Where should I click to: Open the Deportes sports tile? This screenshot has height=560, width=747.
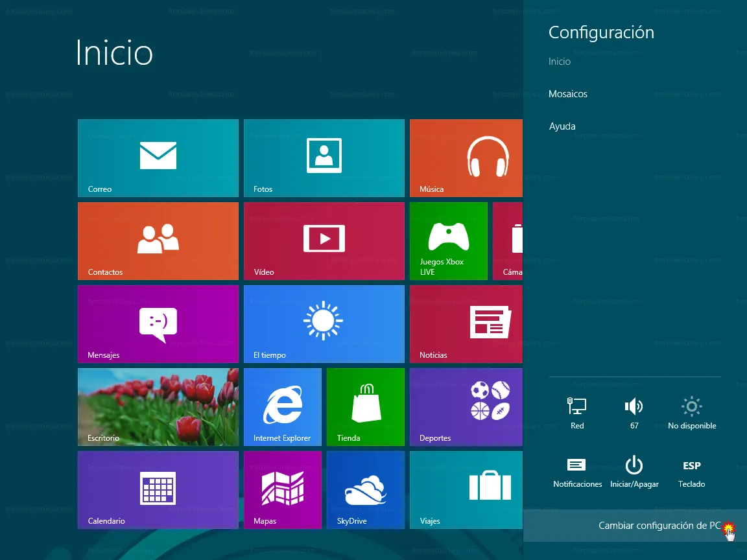466,407
